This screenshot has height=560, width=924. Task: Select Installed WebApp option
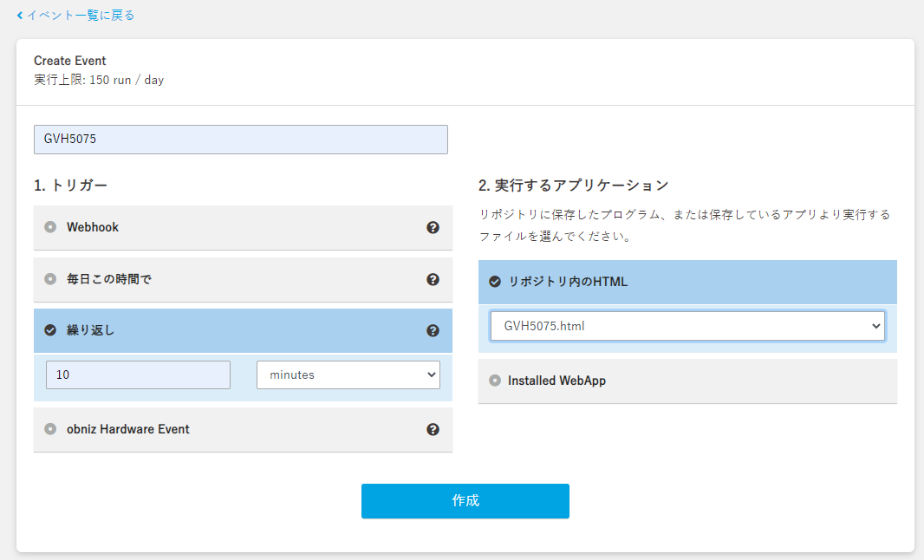point(687,381)
